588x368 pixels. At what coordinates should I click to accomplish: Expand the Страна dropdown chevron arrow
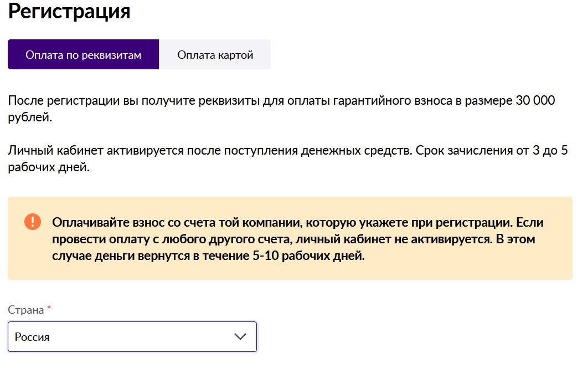pyautogui.click(x=240, y=336)
